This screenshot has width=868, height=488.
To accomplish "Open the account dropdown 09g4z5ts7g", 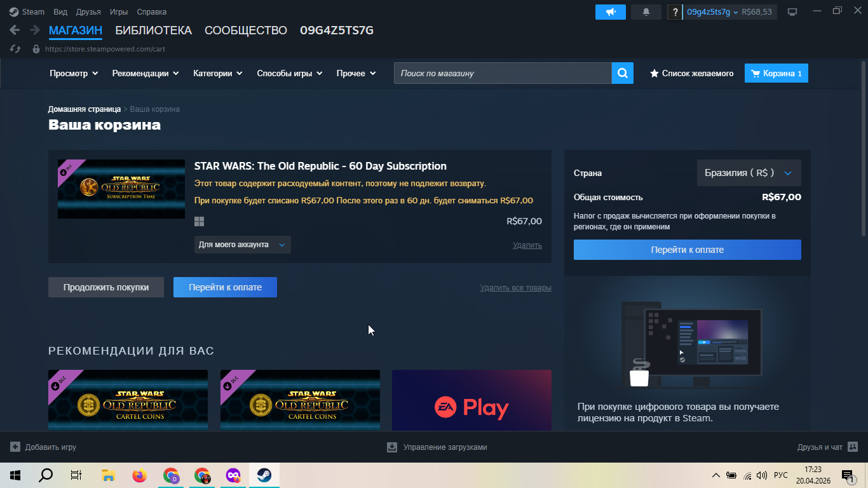I will (x=712, y=12).
